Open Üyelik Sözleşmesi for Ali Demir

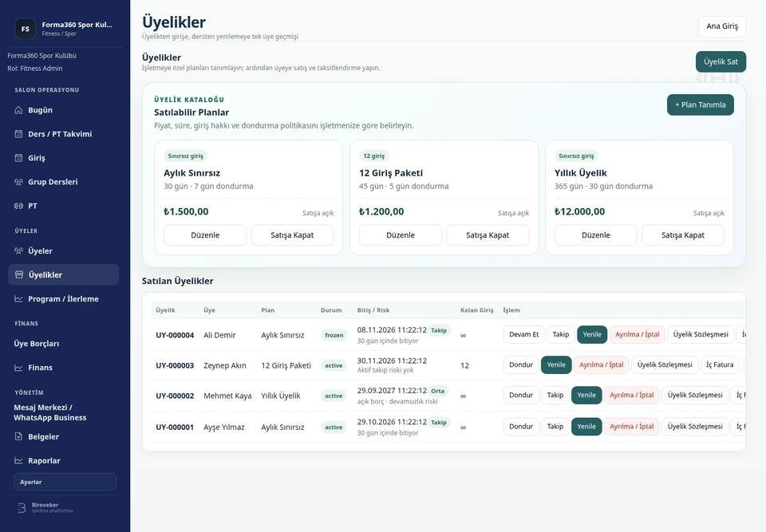[701, 335]
